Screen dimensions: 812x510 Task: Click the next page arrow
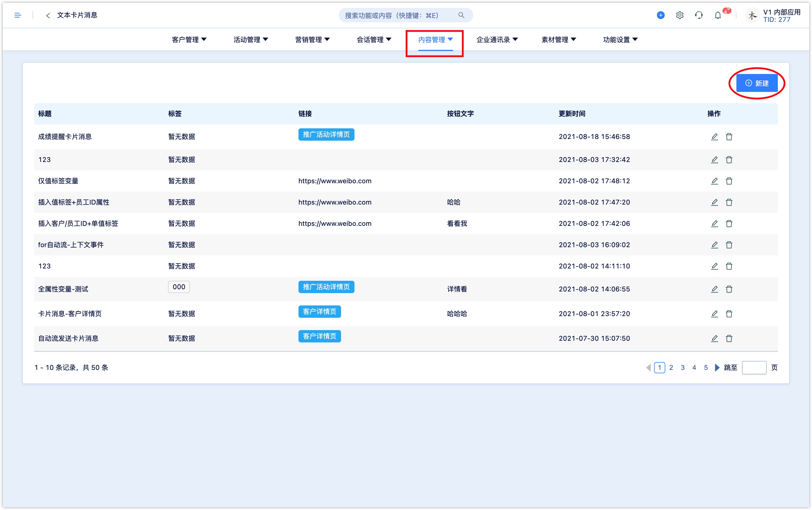click(717, 367)
